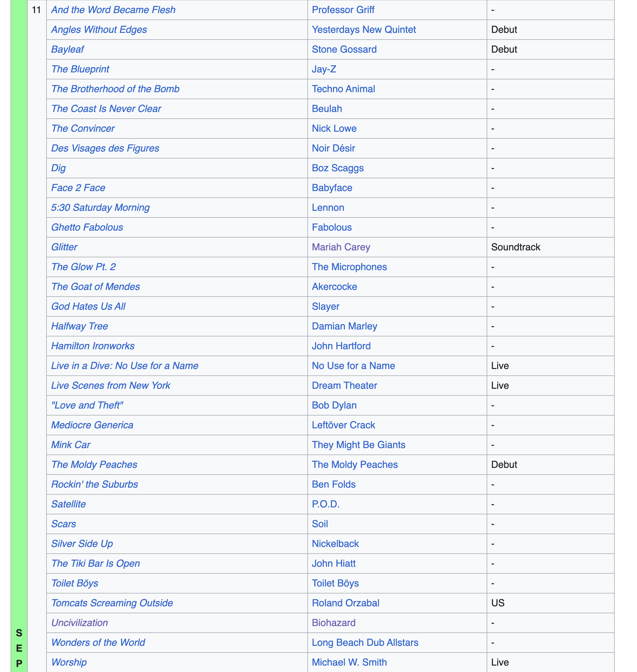Go to Bob Dylan's page

[334, 405]
